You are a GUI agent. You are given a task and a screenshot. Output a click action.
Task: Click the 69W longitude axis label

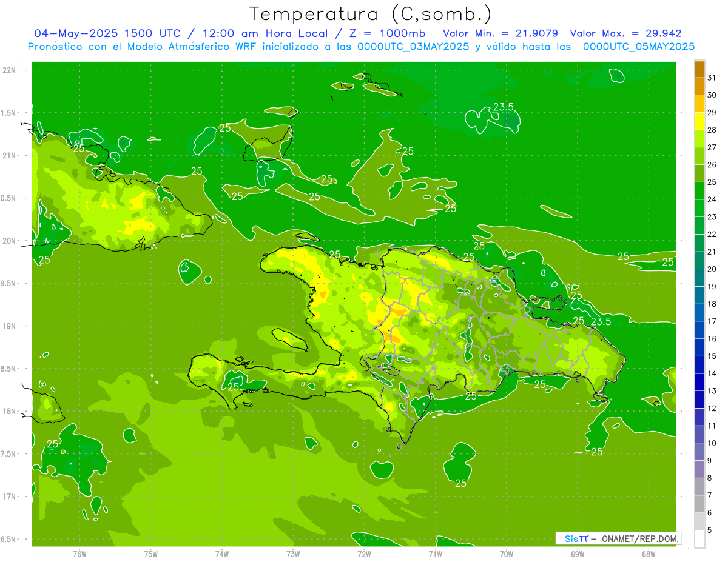tap(578, 554)
